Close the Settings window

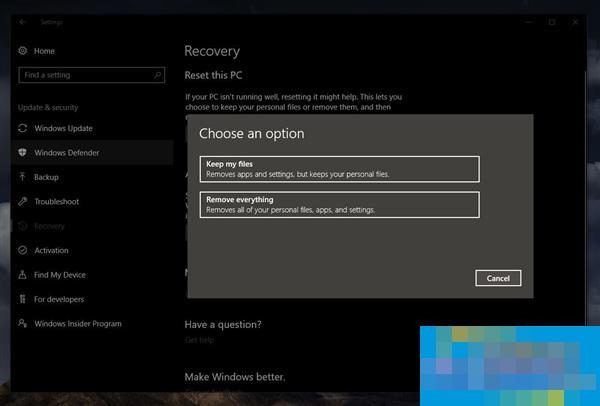coord(575,22)
